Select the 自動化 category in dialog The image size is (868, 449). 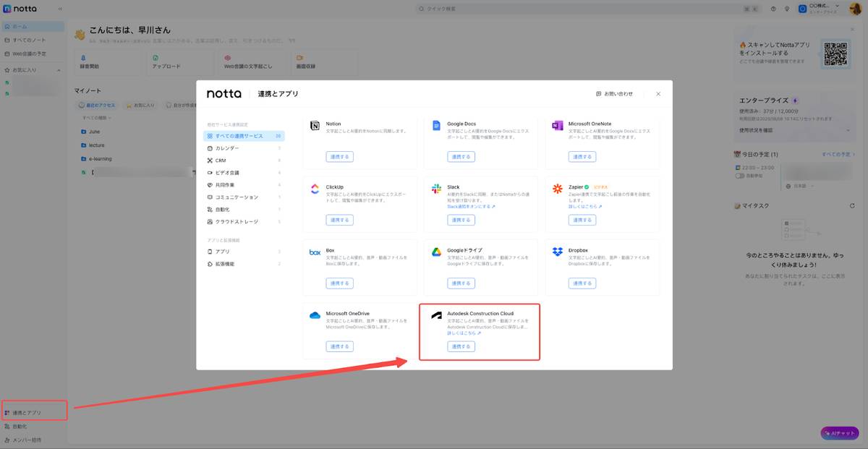[x=244, y=209]
